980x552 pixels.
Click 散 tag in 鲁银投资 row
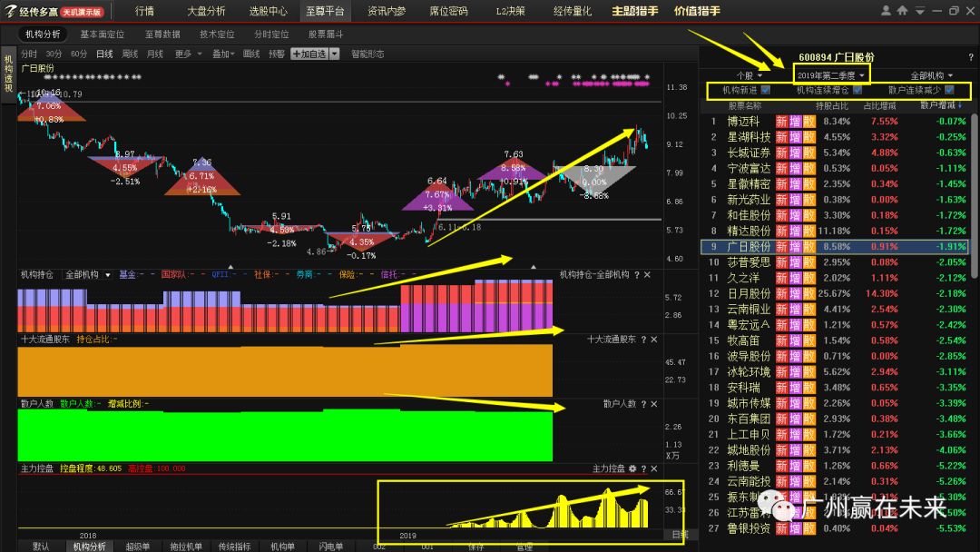(808, 528)
